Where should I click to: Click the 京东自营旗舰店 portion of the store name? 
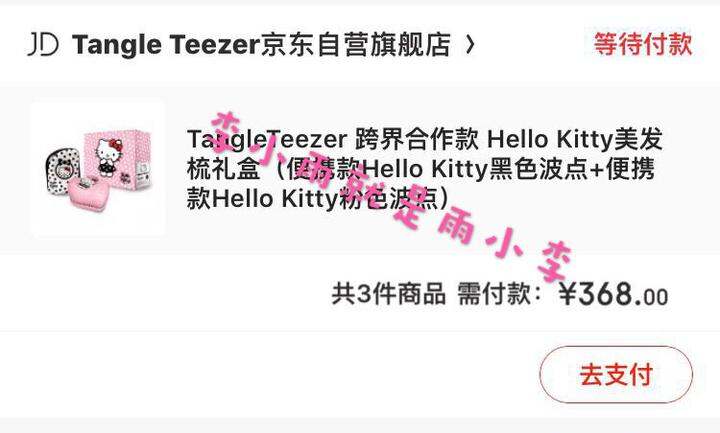[355, 45]
